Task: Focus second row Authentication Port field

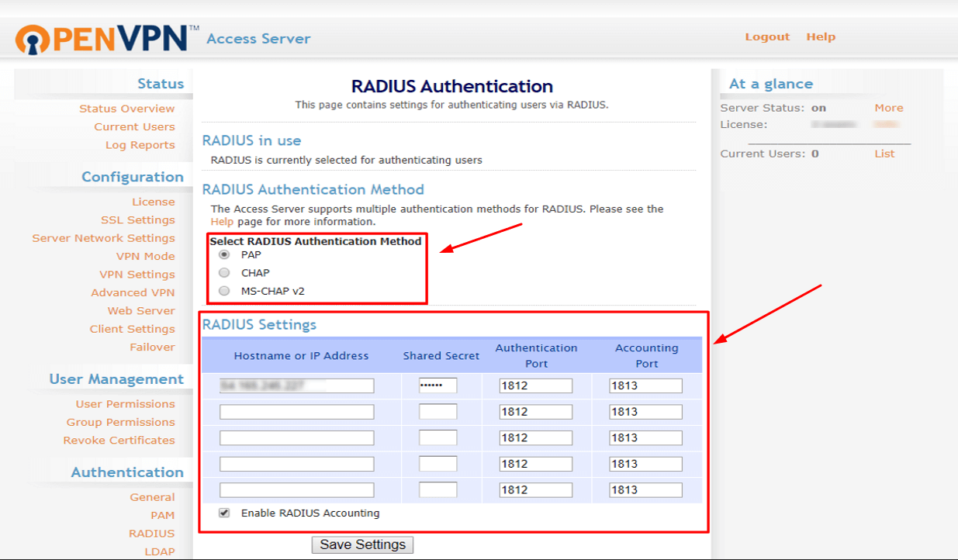Action: (535, 412)
